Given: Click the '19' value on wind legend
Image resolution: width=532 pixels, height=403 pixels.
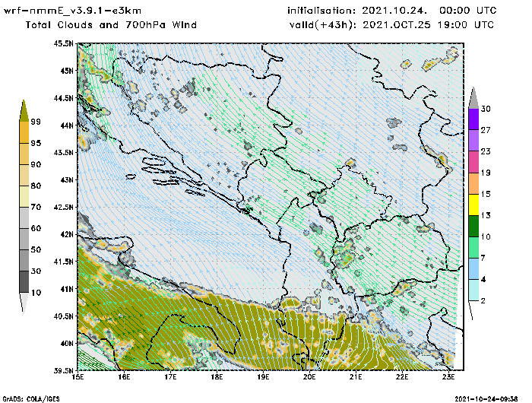Looking at the screenshot, I should coord(486,173).
